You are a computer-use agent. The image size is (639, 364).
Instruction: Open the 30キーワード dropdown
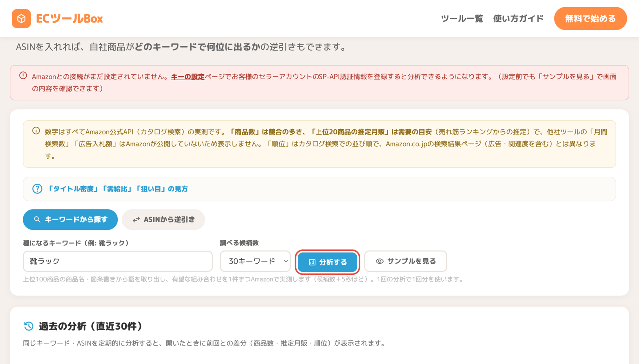(255, 261)
